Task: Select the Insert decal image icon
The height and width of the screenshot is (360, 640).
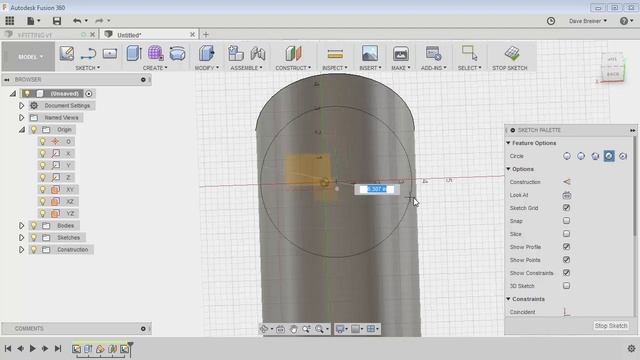Action: coord(369,53)
